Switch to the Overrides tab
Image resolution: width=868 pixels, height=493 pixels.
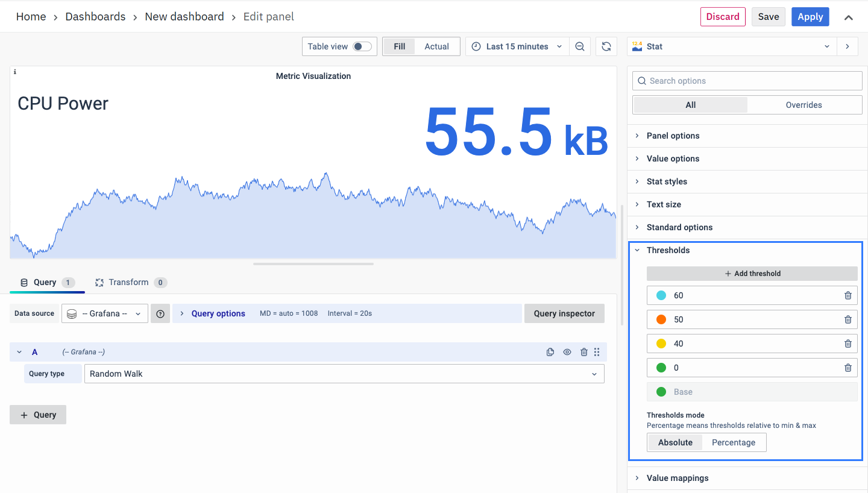(804, 105)
